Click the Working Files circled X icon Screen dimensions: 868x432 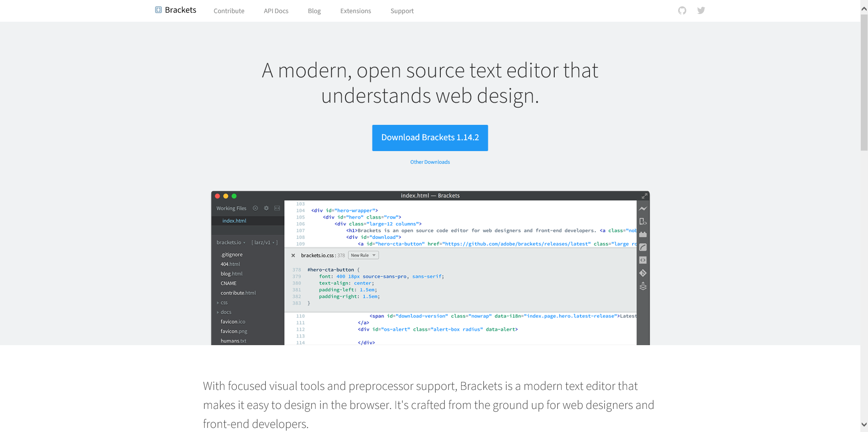(255, 208)
